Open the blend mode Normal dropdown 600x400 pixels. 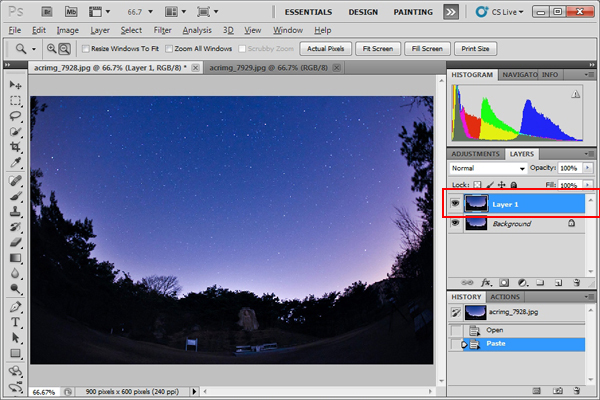pyautogui.click(x=488, y=168)
